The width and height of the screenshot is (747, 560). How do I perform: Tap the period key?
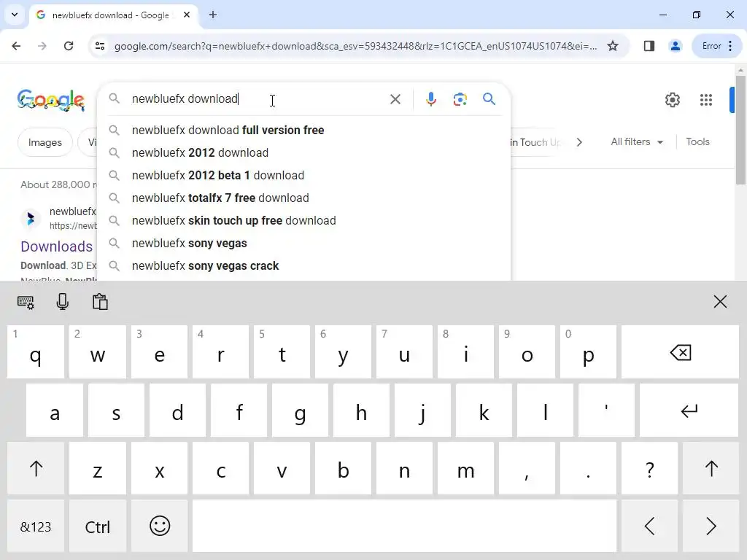[588, 469]
